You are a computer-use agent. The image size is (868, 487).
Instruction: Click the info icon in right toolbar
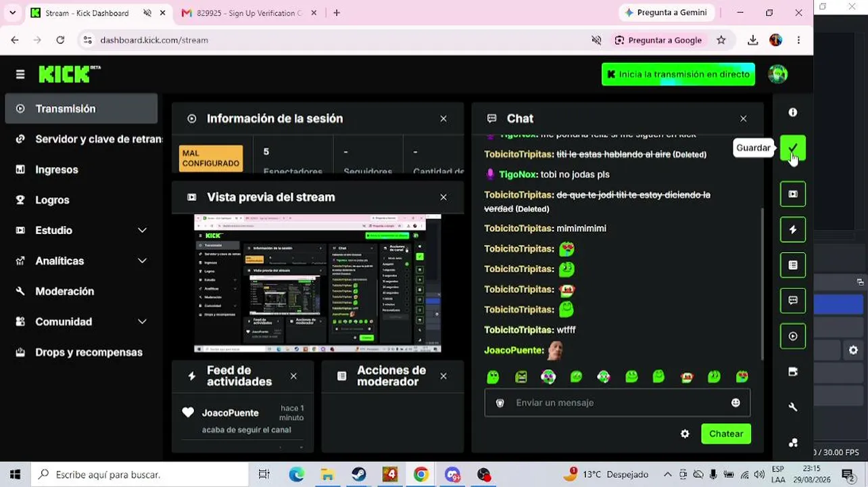[x=793, y=112]
